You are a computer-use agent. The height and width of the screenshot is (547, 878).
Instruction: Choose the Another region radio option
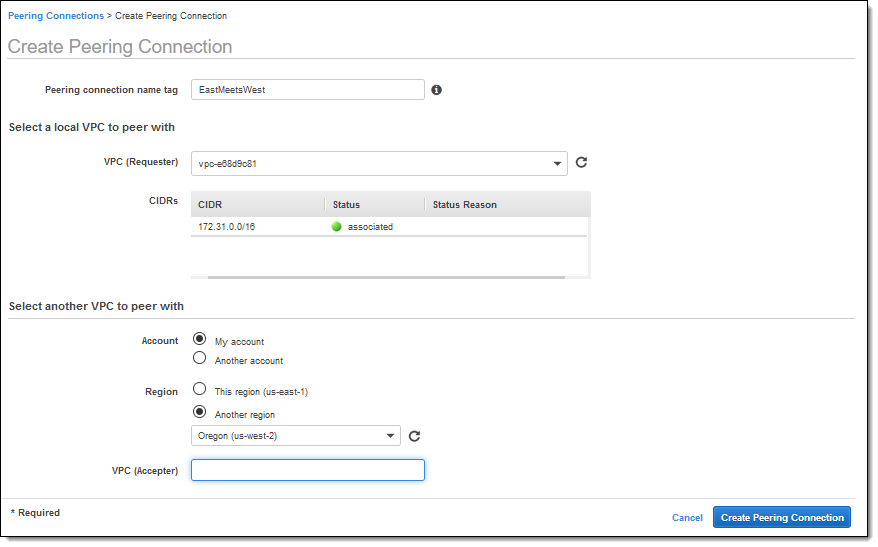(199, 412)
